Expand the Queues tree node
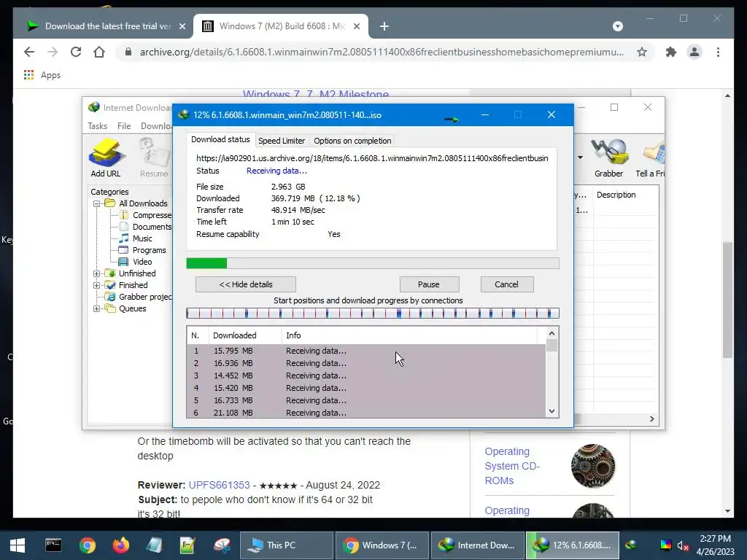The height and width of the screenshot is (560, 747). pos(97,308)
